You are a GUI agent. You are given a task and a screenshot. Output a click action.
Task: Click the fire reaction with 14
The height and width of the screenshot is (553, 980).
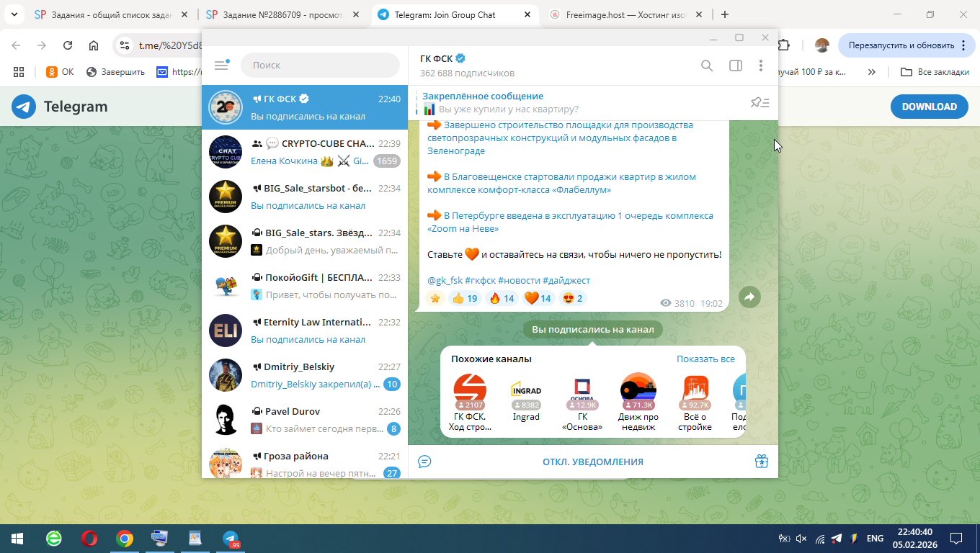(x=502, y=298)
